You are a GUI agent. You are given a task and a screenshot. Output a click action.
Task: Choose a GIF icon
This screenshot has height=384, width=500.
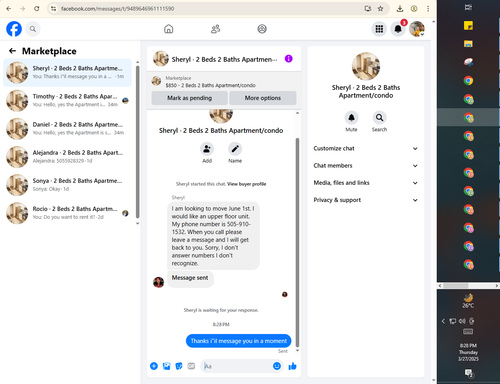[191, 366]
